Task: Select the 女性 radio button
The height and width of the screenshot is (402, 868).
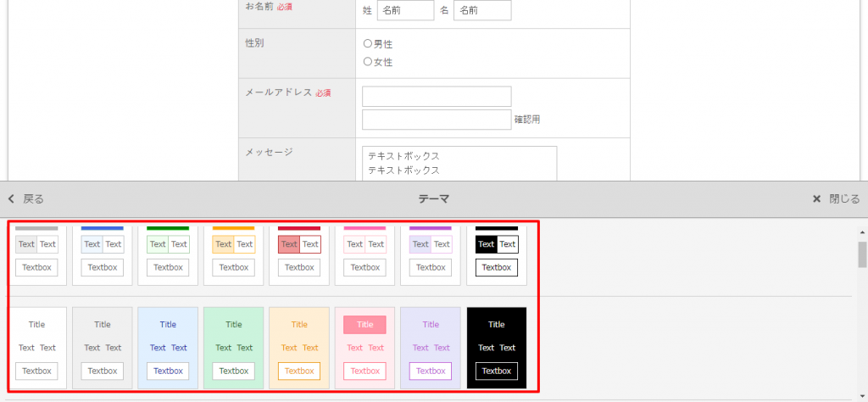Action: click(x=368, y=62)
